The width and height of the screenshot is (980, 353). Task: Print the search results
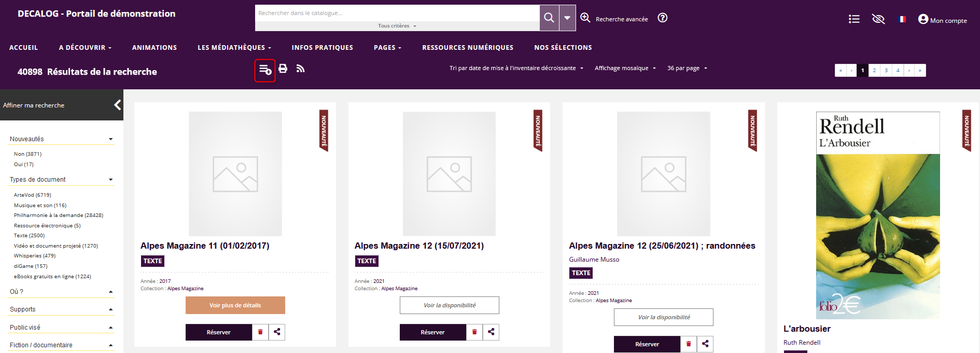(283, 69)
